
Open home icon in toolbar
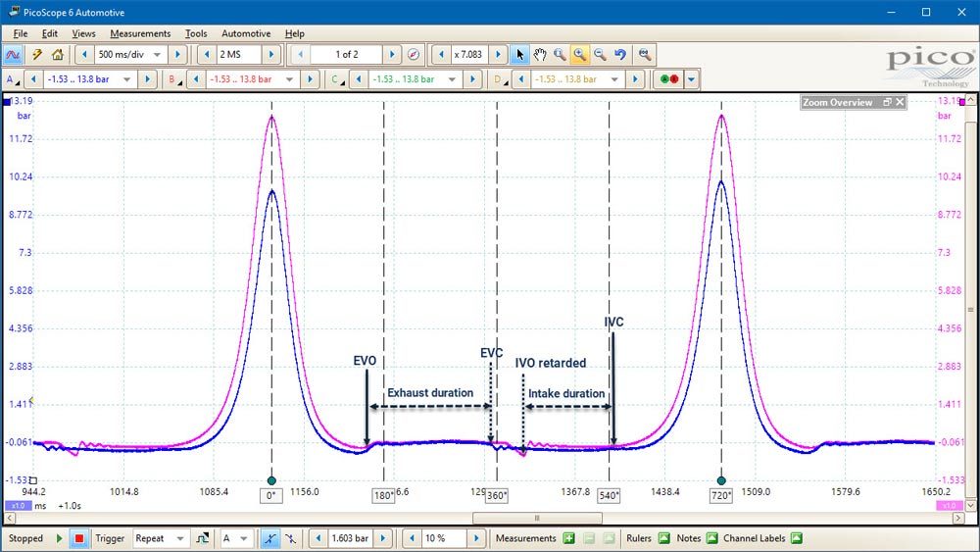tap(58, 54)
